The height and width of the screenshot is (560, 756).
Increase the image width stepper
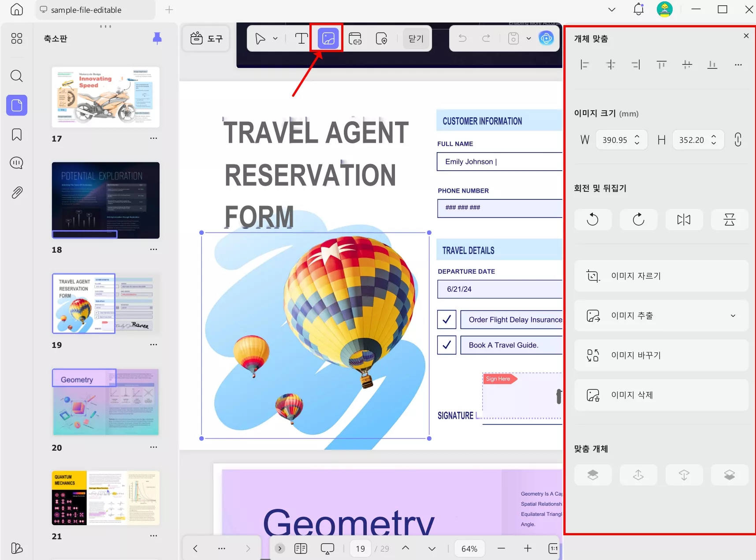tap(637, 137)
